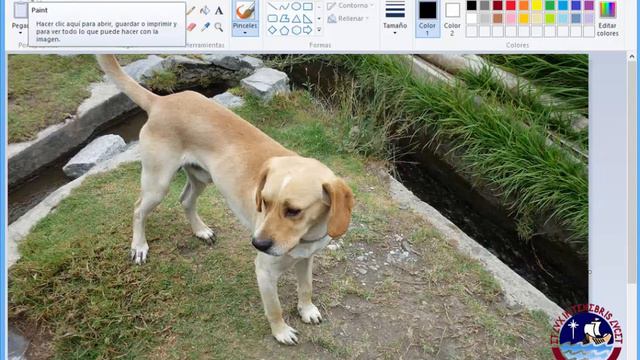This screenshot has width=640, height=360.
Task: Open the Pinceles brushes dropdown arrow
Action: coord(245,33)
